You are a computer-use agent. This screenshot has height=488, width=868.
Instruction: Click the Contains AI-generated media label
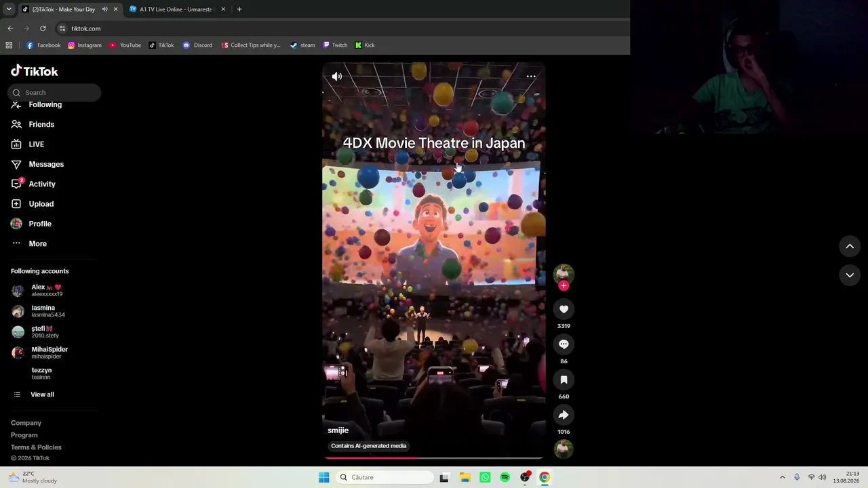[369, 446]
